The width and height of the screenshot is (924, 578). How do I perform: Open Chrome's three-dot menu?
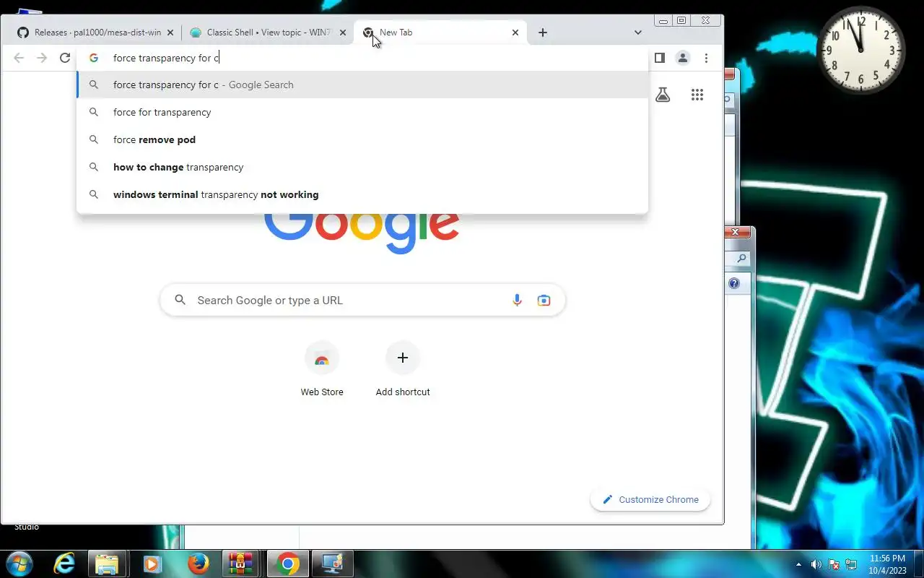pos(706,58)
